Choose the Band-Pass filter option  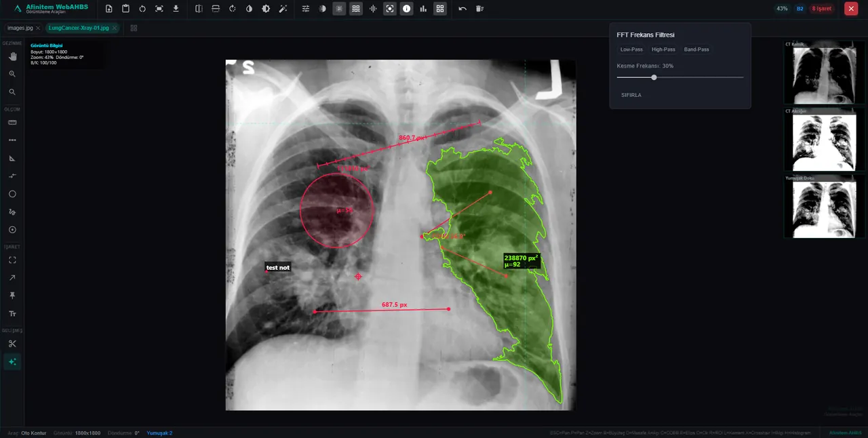click(696, 49)
